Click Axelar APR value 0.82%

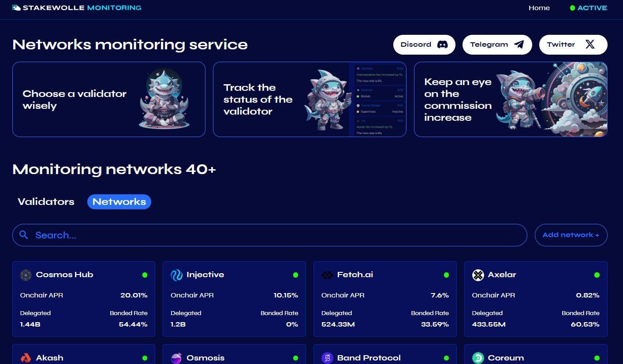(588, 295)
